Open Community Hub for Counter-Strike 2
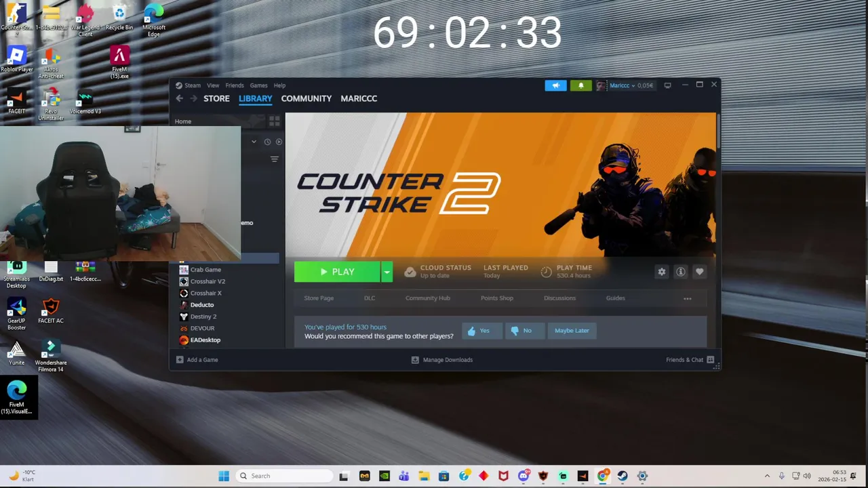 (x=428, y=298)
